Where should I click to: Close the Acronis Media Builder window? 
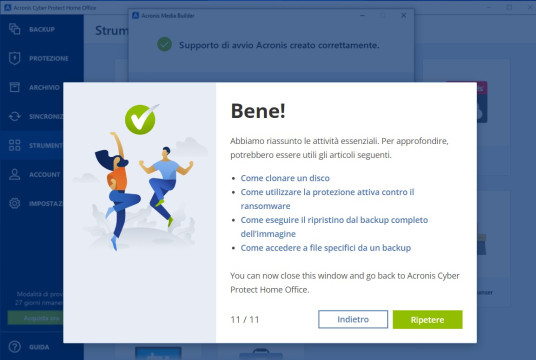tap(404, 15)
